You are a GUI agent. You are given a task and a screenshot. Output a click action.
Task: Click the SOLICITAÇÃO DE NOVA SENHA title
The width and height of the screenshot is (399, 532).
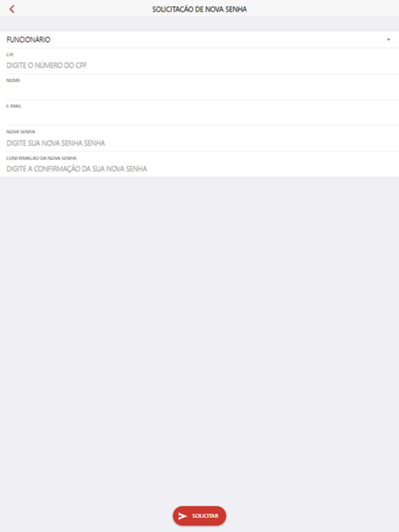[199, 9]
